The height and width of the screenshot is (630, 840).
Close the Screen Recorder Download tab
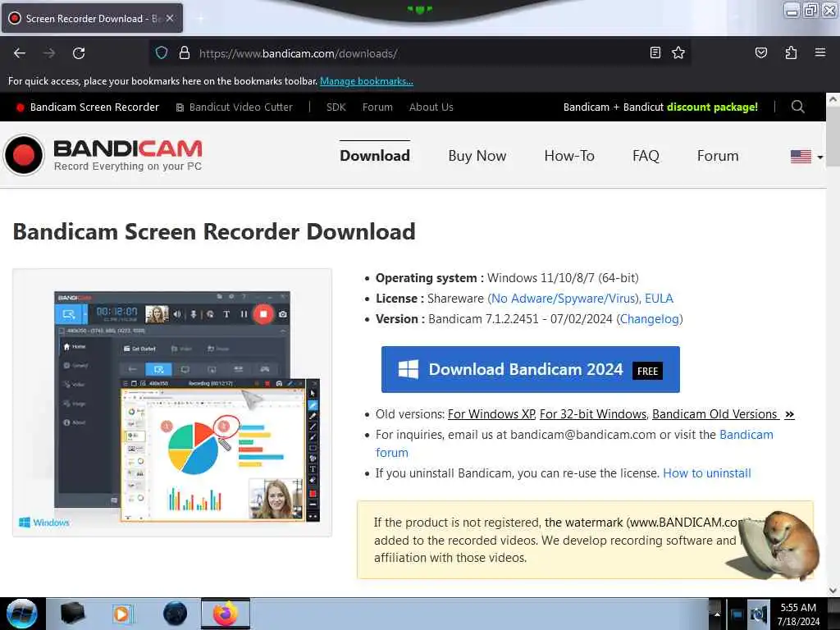[x=170, y=18]
